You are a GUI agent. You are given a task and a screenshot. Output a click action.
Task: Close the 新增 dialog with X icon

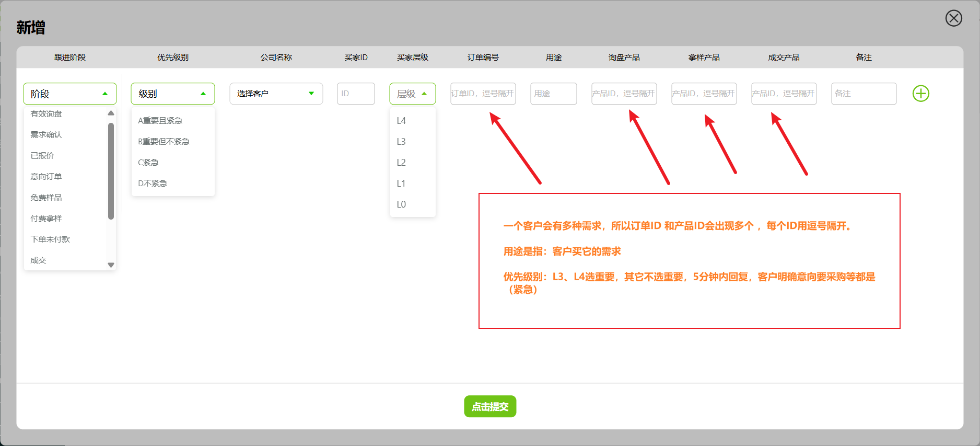[x=953, y=18]
